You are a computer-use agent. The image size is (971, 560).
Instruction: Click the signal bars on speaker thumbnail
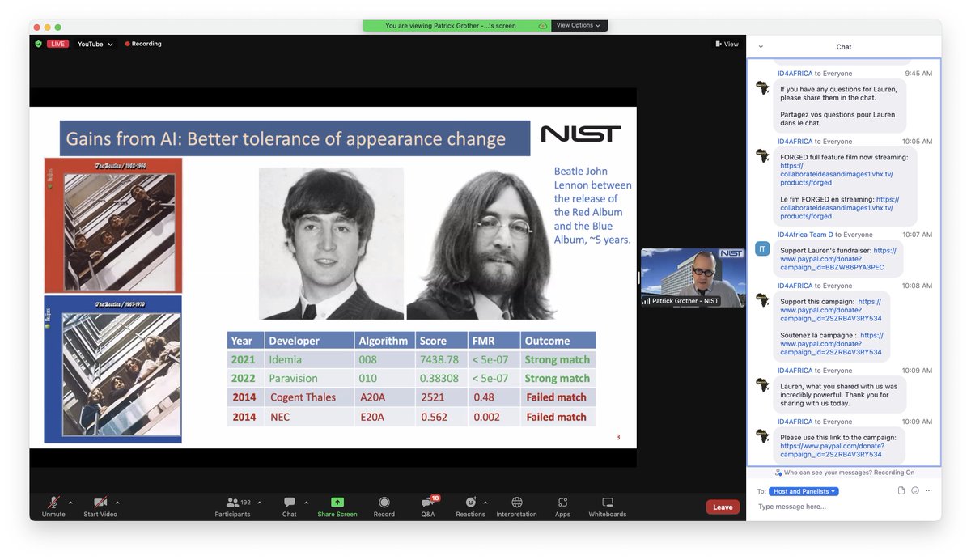coord(646,301)
